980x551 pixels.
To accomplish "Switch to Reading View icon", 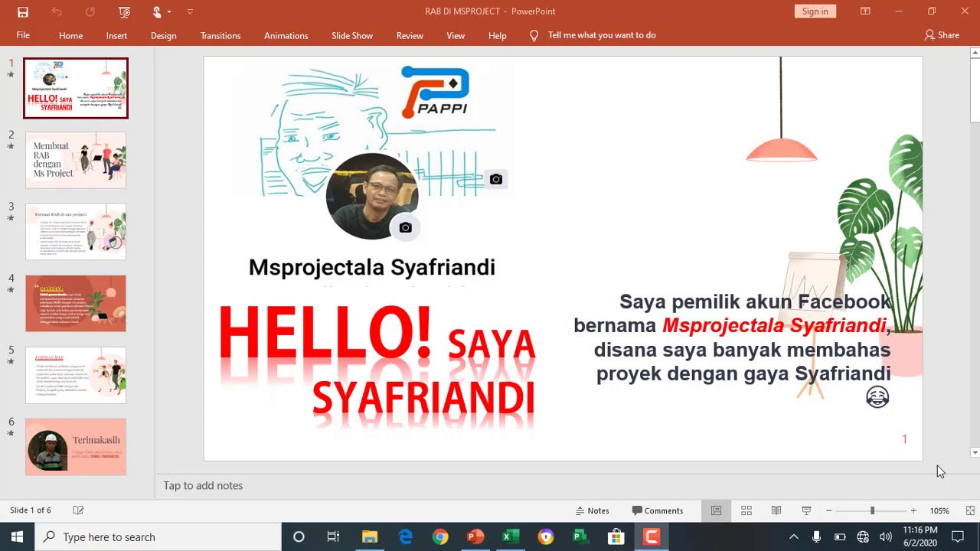I will tap(776, 510).
